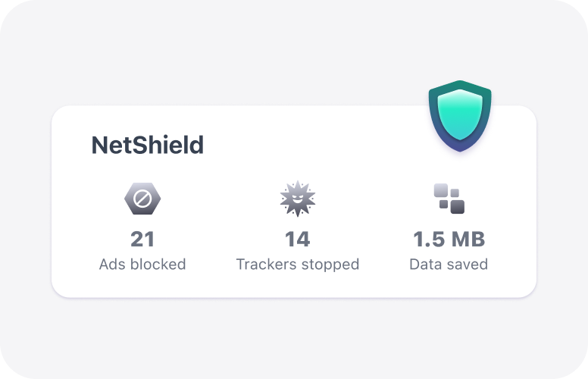Select the NetShield heading text
The width and height of the screenshot is (588, 379).
click(x=147, y=144)
